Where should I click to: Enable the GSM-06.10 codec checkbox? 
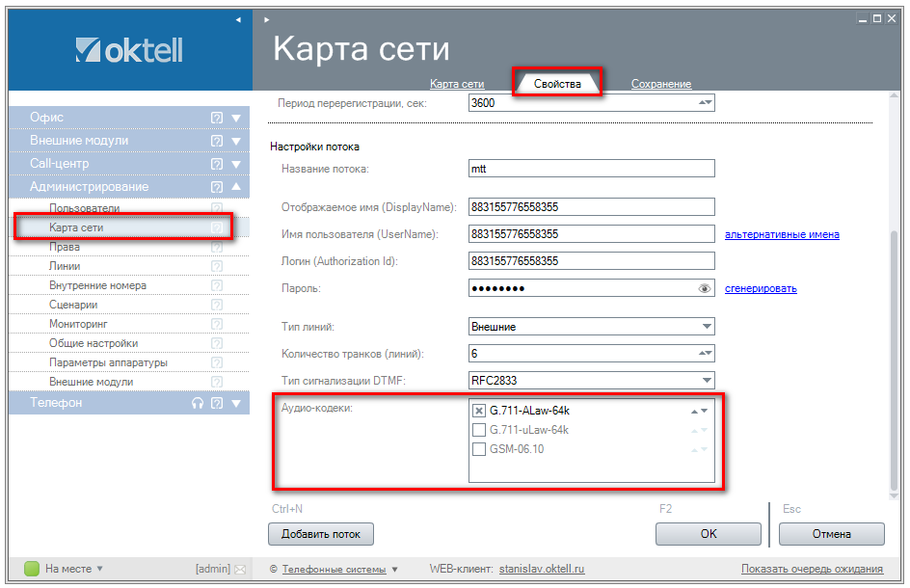click(x=479, y=449)
